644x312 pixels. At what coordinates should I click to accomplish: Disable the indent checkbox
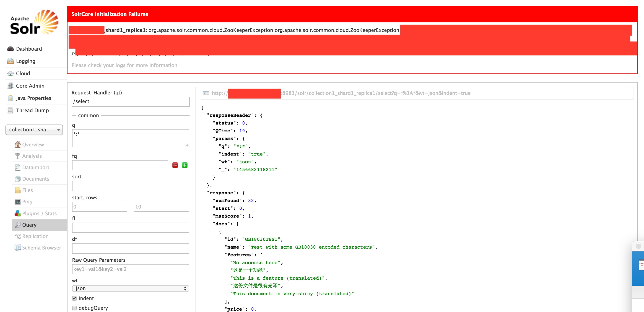coord(74,298)
